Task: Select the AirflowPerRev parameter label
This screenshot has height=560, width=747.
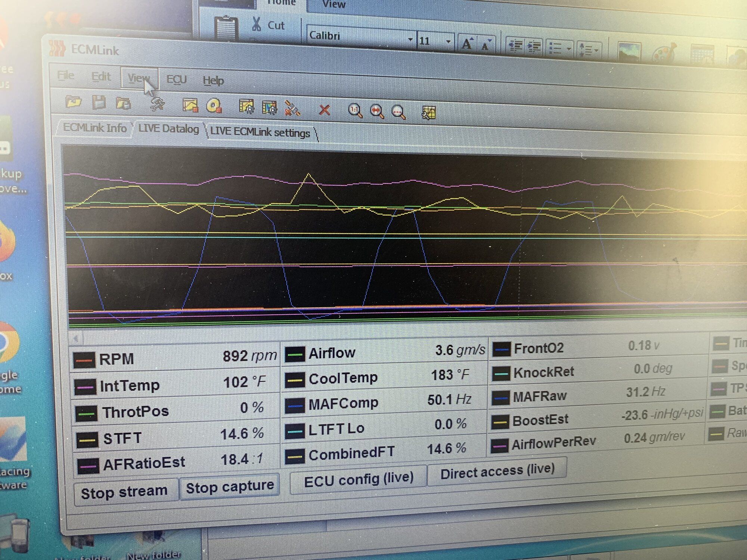Action: coord(554,443)
